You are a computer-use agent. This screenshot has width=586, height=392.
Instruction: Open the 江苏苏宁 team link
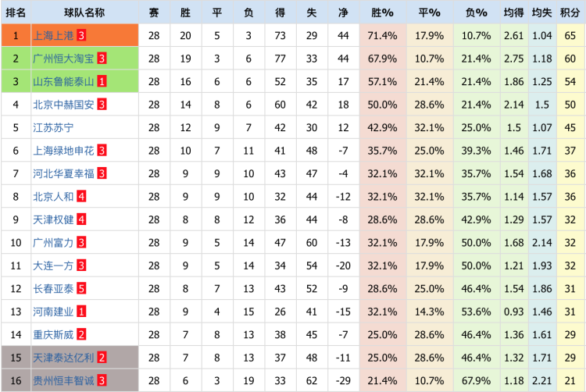(53, 127)
